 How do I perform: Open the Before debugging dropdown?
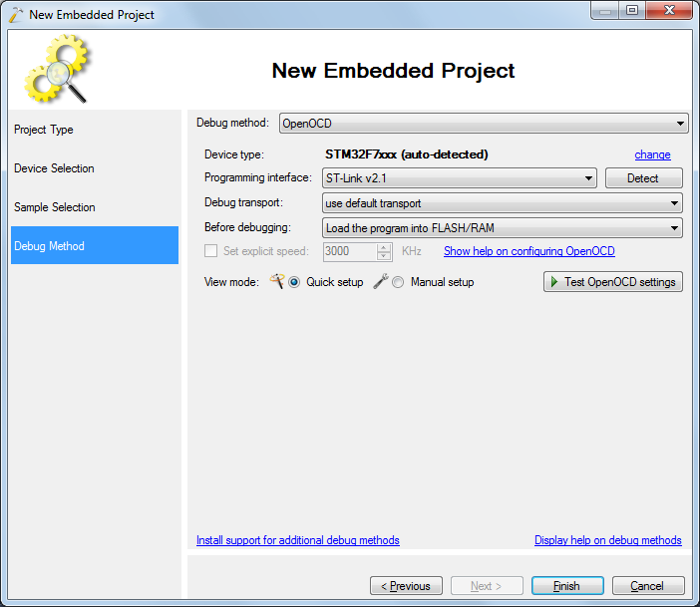pyautogui.click(x=502, y=228)
